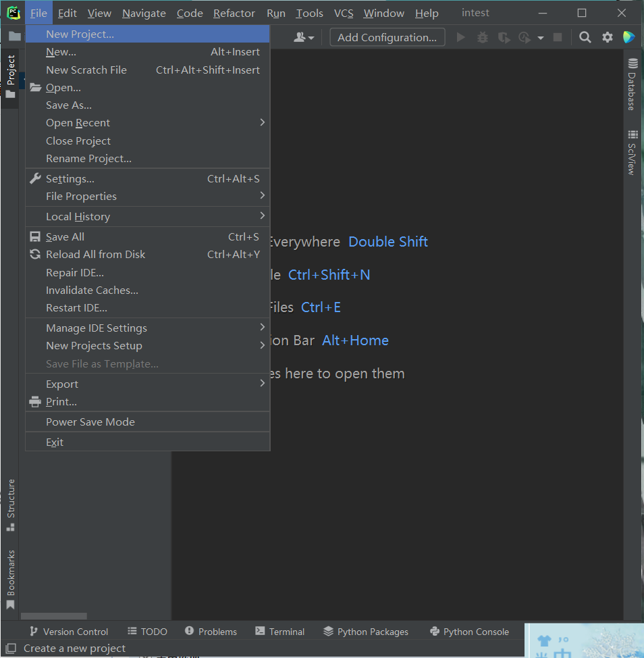Expand the File Properties submenu

(x=147, y=196)
